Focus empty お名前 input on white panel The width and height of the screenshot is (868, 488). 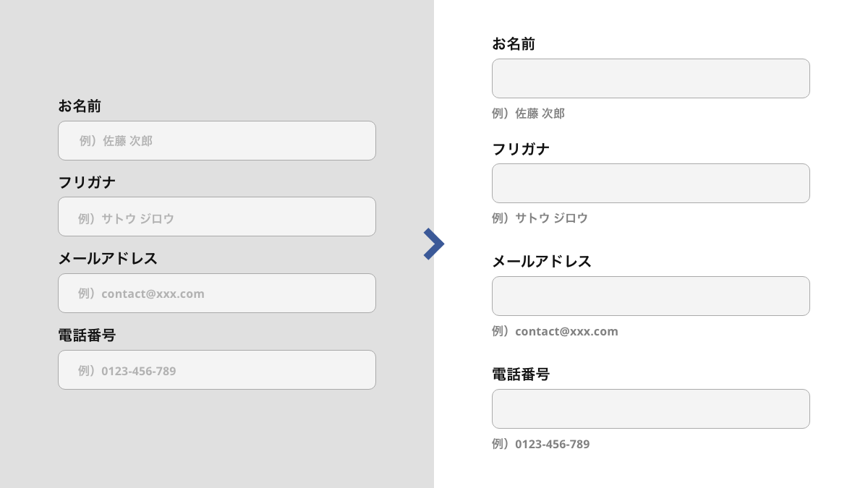pos(650,78)
